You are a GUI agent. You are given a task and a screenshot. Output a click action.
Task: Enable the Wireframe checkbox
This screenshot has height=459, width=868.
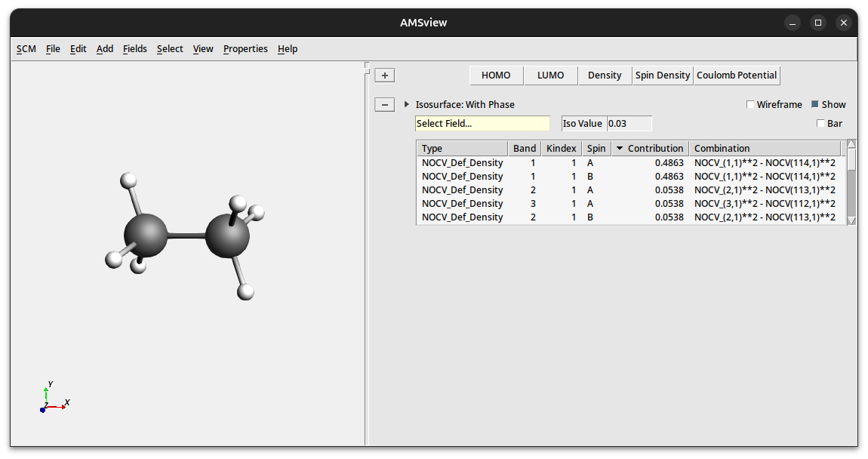click(x=750, y=105)
